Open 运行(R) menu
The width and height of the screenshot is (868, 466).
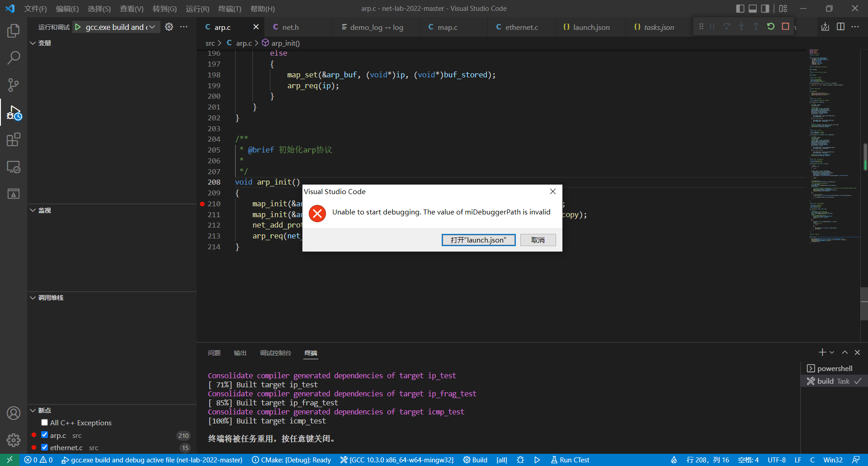click(198, 9)
